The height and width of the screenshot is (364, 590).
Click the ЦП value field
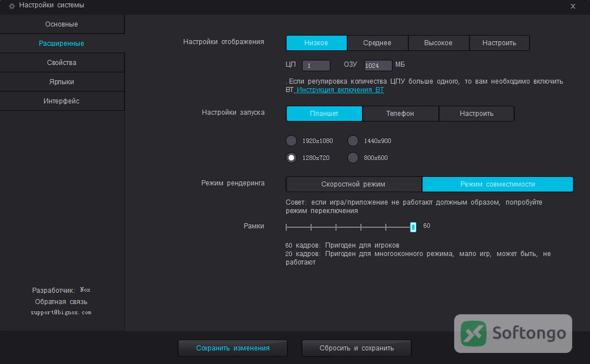click(x=316, y=65)
